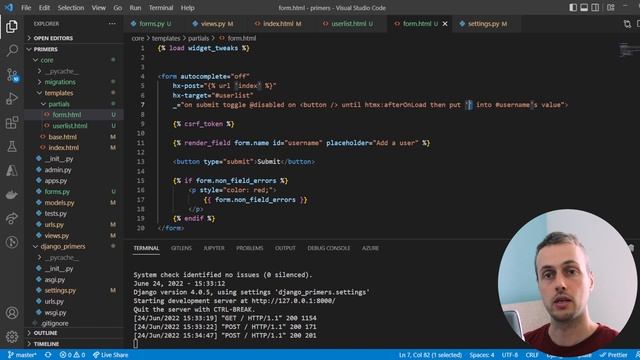Close the form.html editor tab
This screenshot has height=360, width=640.
445,24
